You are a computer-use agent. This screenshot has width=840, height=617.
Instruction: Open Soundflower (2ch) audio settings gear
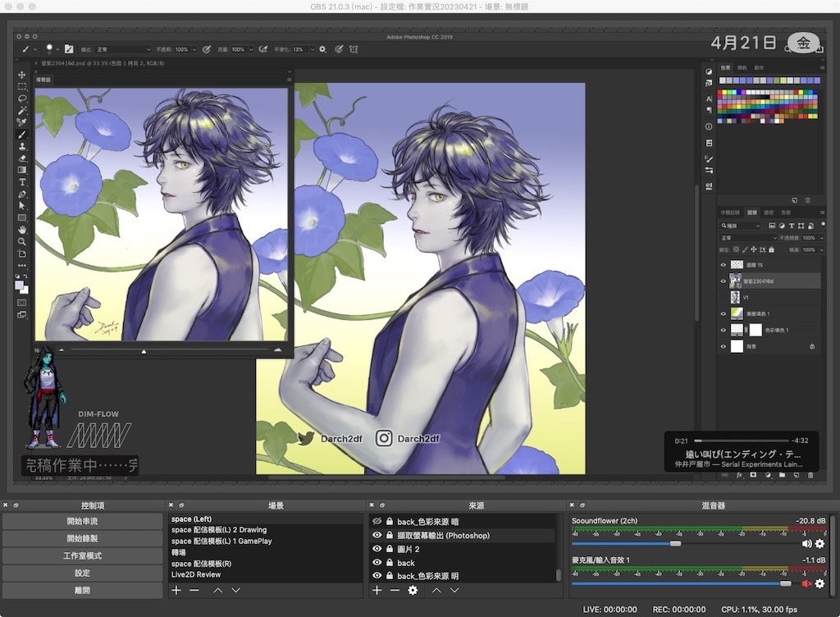click(819, 544)
